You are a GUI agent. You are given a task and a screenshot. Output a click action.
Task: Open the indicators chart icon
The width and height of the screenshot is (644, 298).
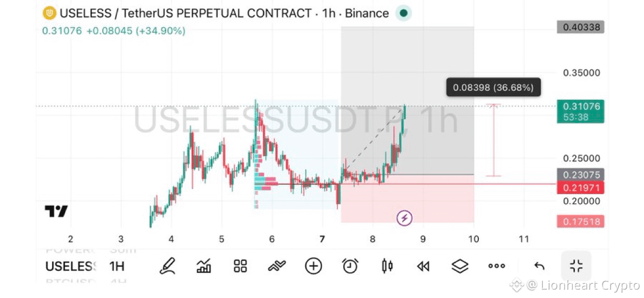pos(204,266)
